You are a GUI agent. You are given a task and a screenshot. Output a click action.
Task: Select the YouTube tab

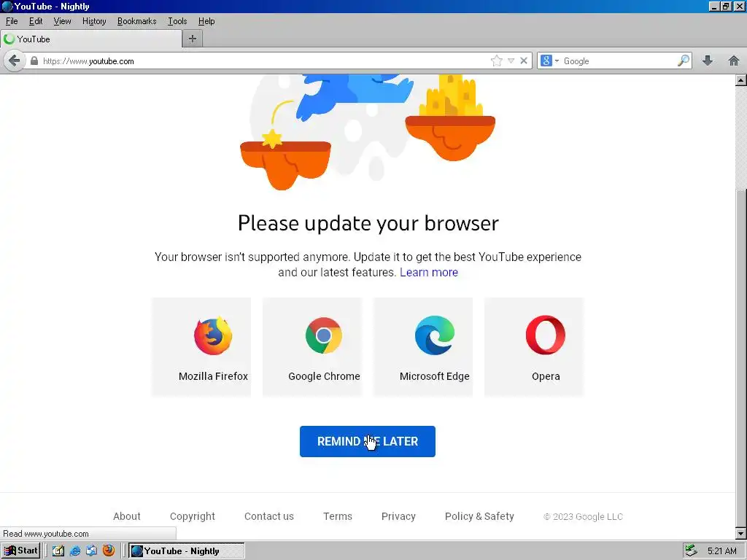91,39
